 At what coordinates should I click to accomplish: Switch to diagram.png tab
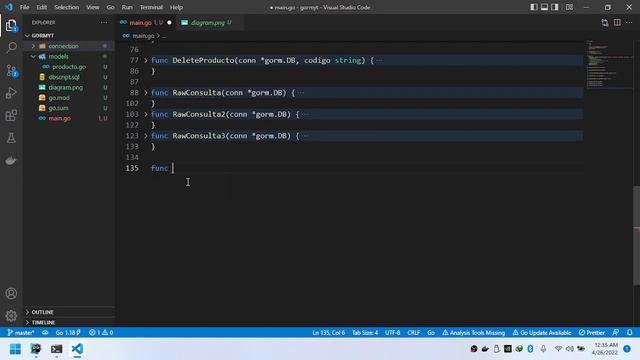coord(207,23)
